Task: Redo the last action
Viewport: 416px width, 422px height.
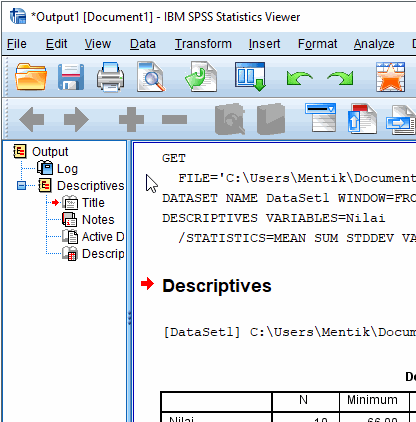Action: click(x=340, y=78)
